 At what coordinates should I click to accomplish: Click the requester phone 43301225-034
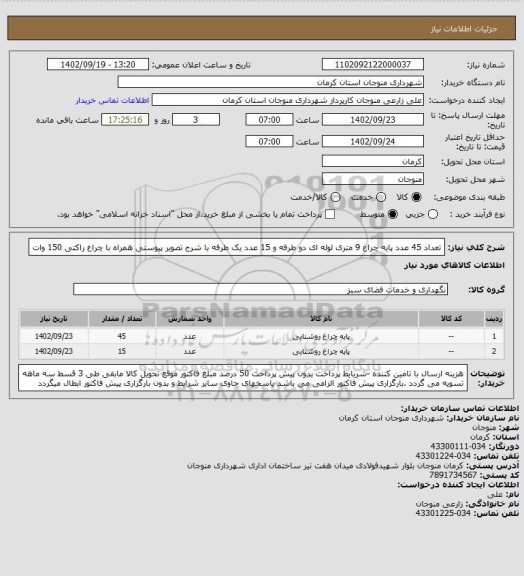pos(443,513)
